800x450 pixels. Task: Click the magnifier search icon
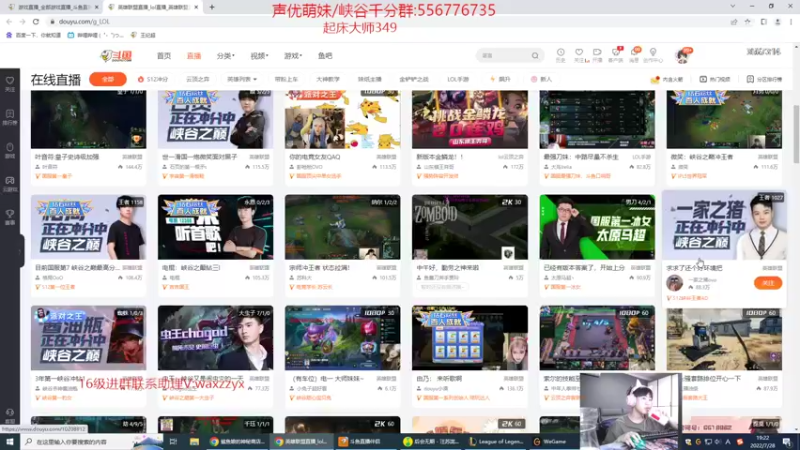point(535,56)
